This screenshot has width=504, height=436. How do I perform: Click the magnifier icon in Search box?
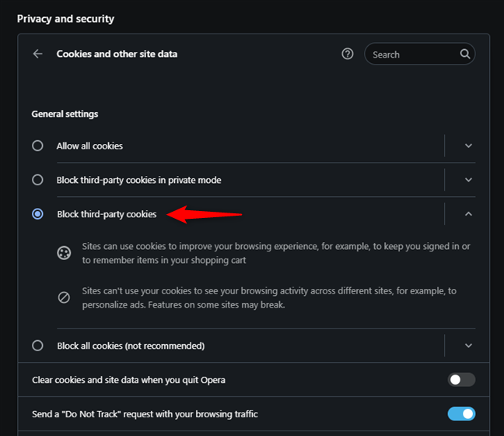click(465, 54)
